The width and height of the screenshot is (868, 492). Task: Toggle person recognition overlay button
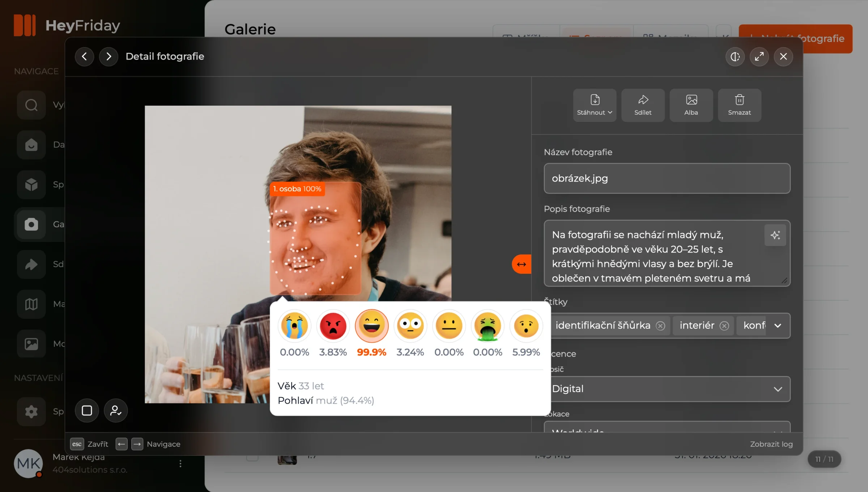[116, 410]
